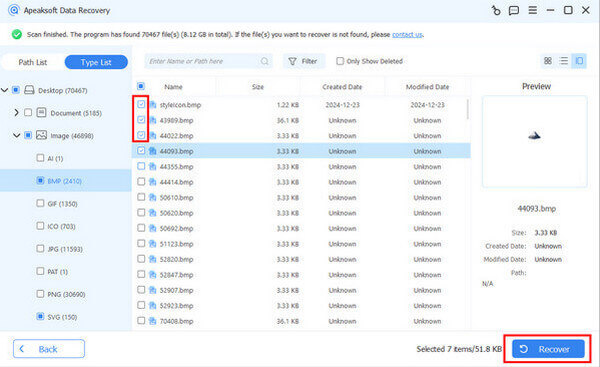The width and height of the screenshot is (600, 367).
Task: Click the Back button
Action: 49,349
